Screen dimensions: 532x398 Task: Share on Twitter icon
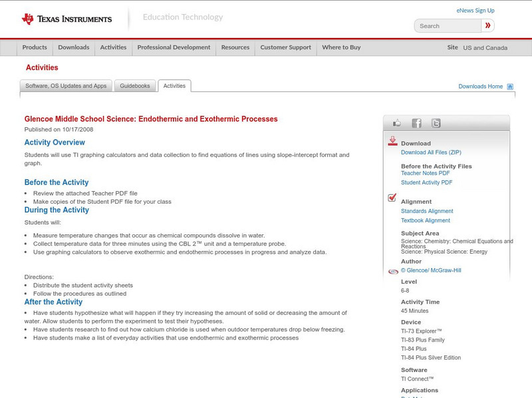click(x=436, y=123)
